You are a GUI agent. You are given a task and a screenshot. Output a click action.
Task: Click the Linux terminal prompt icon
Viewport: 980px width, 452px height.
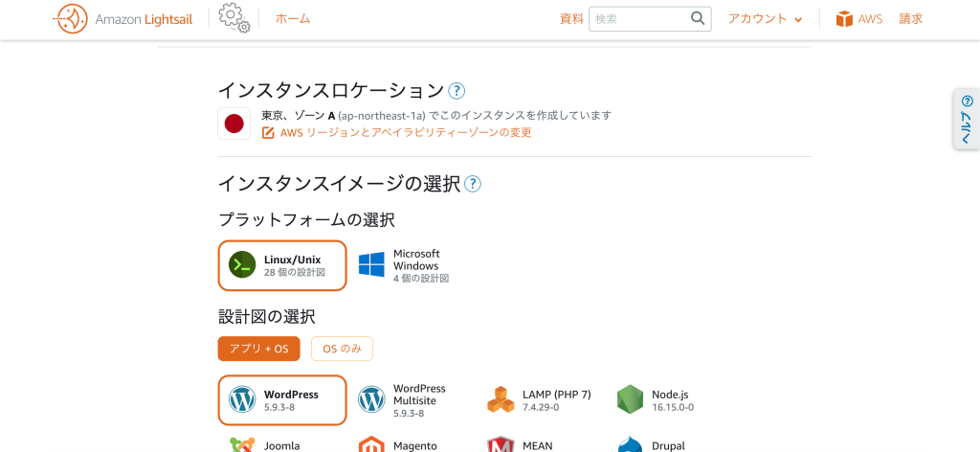(242, 265)
